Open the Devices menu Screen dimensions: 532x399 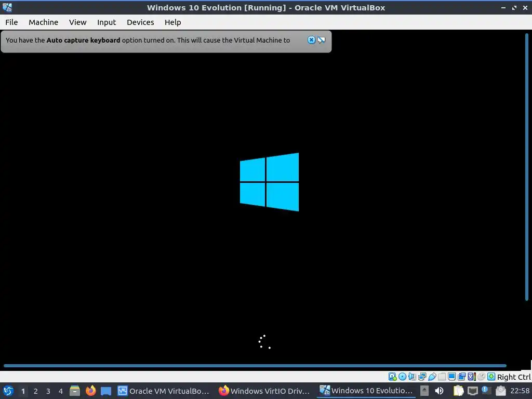coord(140,22)
